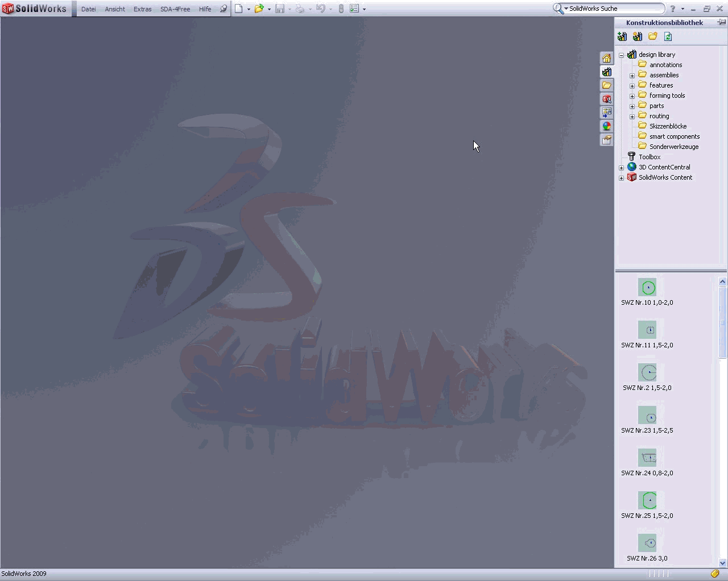Expand the features folder

[632, 86]
